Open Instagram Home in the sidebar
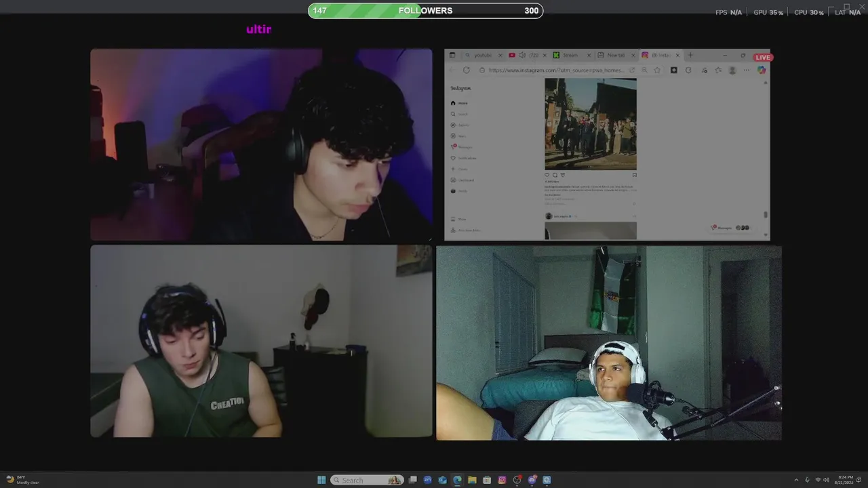 tap(459, 103)
